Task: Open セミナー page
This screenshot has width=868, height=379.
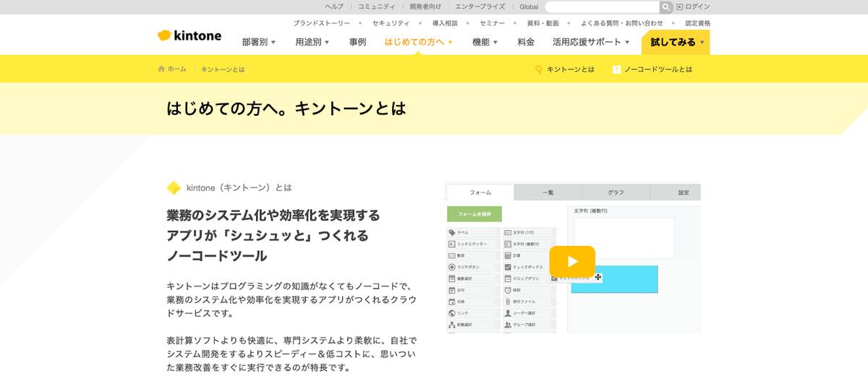Action: (493, 23)
